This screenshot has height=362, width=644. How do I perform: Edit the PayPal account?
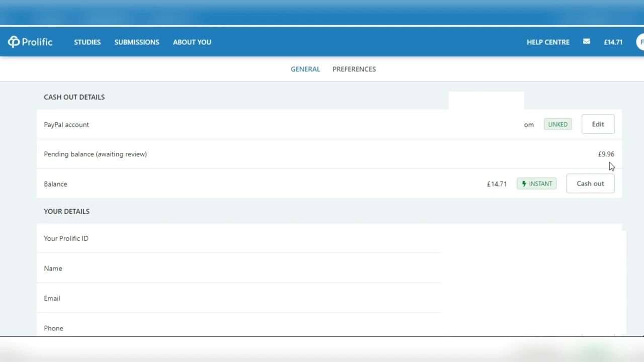[598, 124]
